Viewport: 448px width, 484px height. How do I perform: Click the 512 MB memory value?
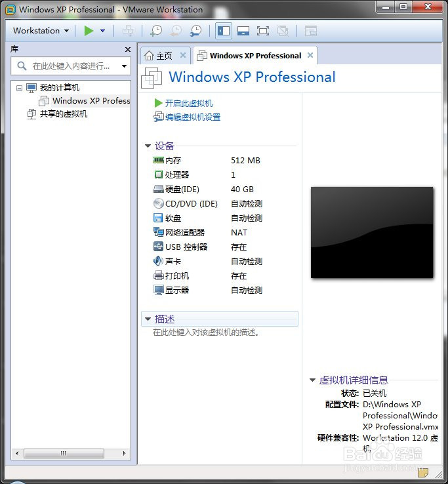pos(245,161)
